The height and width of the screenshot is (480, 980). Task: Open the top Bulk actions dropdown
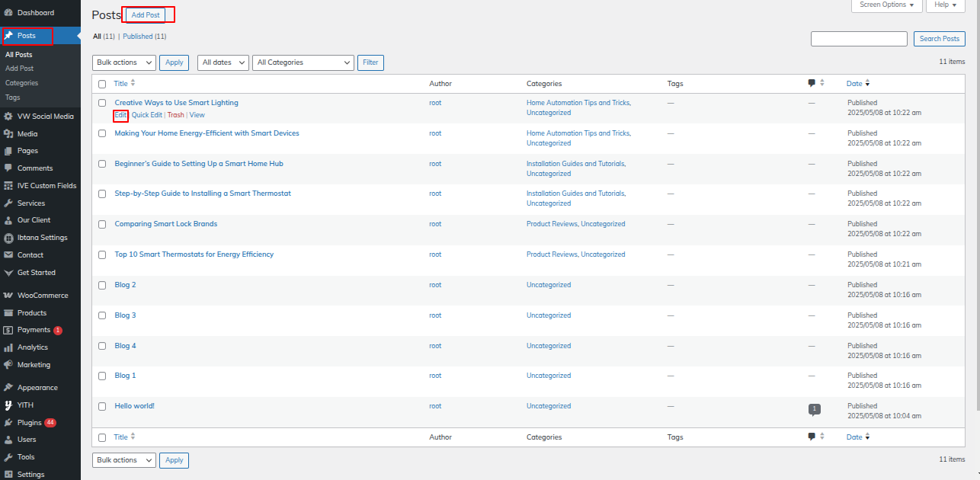(x=123, y=62)
